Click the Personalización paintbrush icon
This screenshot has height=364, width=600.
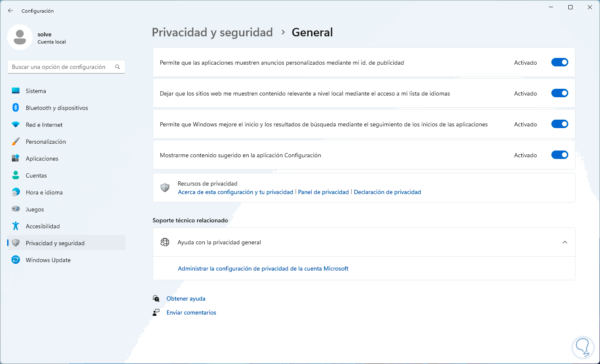click(x=16, y=142)
